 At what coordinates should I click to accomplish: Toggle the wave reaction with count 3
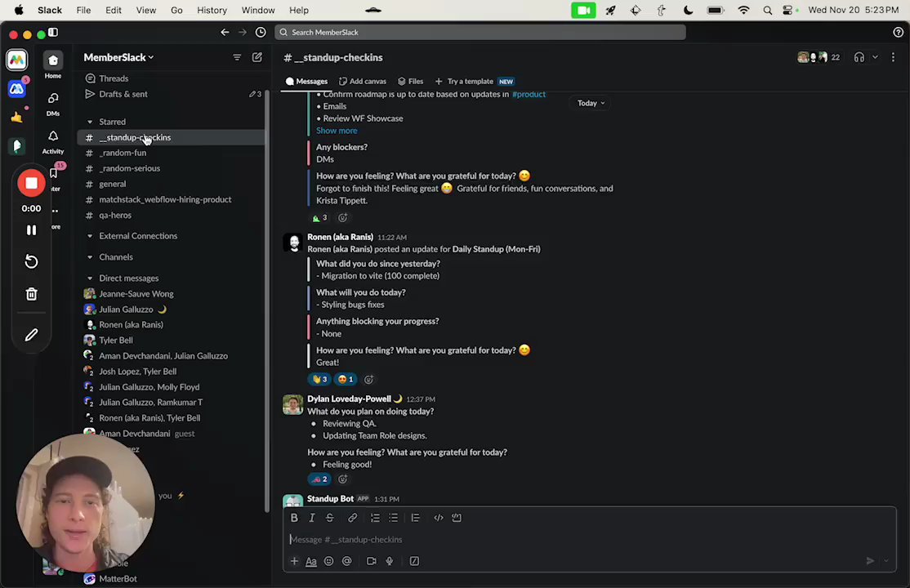pos(319,380)
